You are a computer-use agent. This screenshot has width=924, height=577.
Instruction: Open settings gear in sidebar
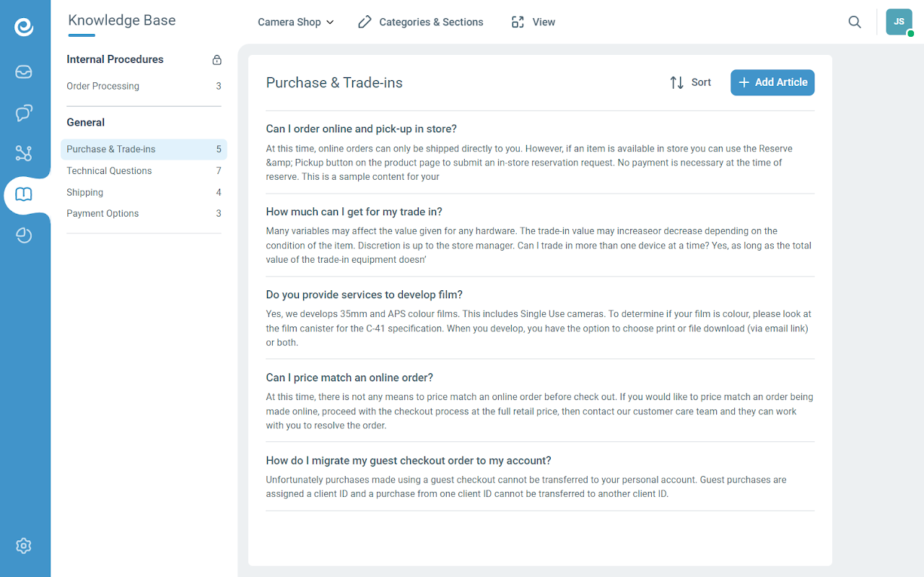(24, 545)
